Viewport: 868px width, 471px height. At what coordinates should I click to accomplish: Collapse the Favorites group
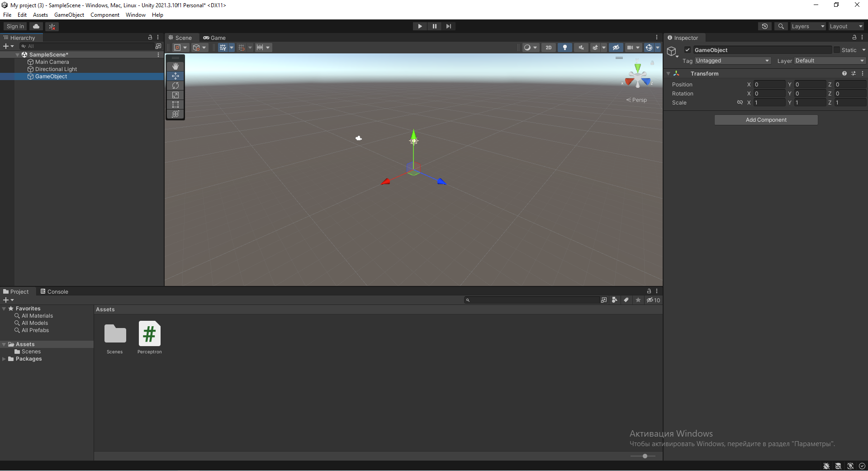click(4, 309)
